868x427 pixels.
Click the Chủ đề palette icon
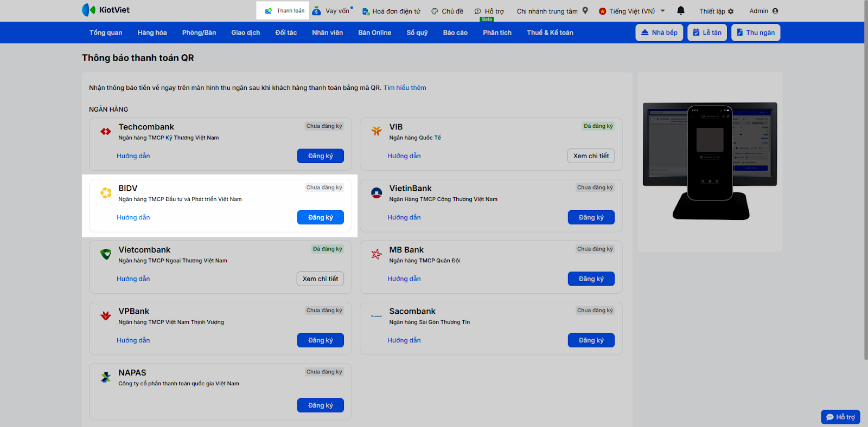coord(435,11)
